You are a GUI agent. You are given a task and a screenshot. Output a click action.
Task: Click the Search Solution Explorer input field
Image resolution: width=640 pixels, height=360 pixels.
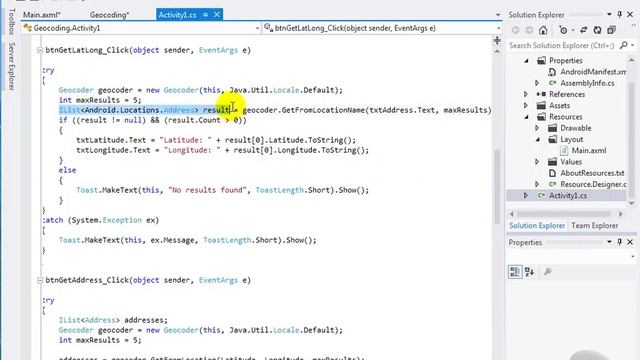(x=562, y=45)
